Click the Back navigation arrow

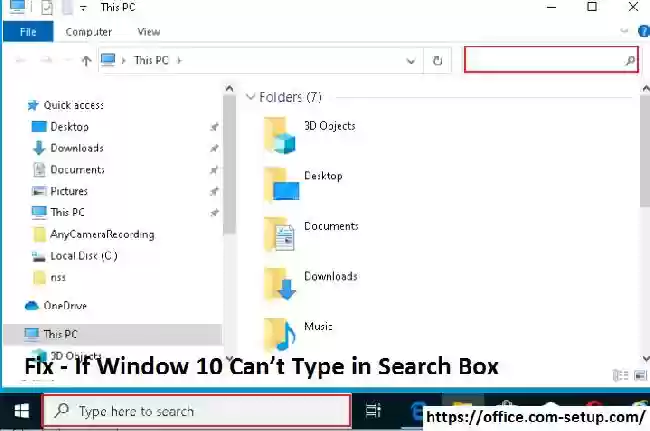pos(21,61)
